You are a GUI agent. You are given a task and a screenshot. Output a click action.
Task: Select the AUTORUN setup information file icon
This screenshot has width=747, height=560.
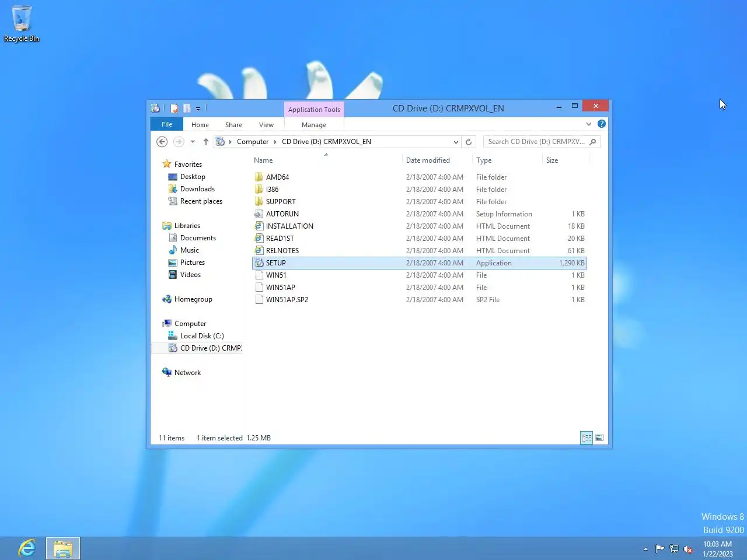tap(259, 213)
